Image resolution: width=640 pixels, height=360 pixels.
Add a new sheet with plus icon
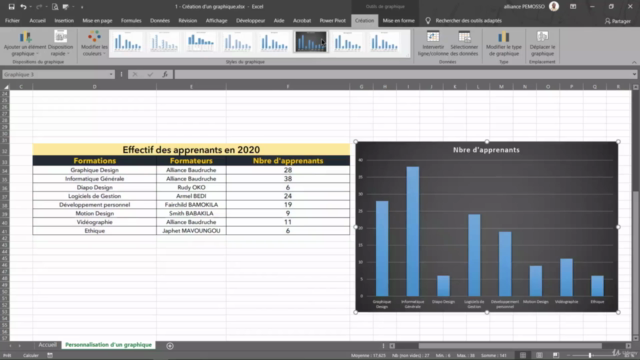[170, 346]
